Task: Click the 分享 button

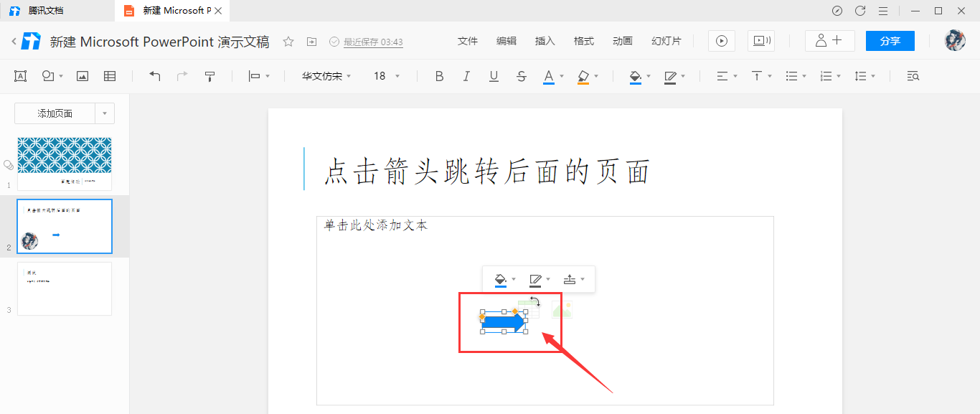Action: 890,41
